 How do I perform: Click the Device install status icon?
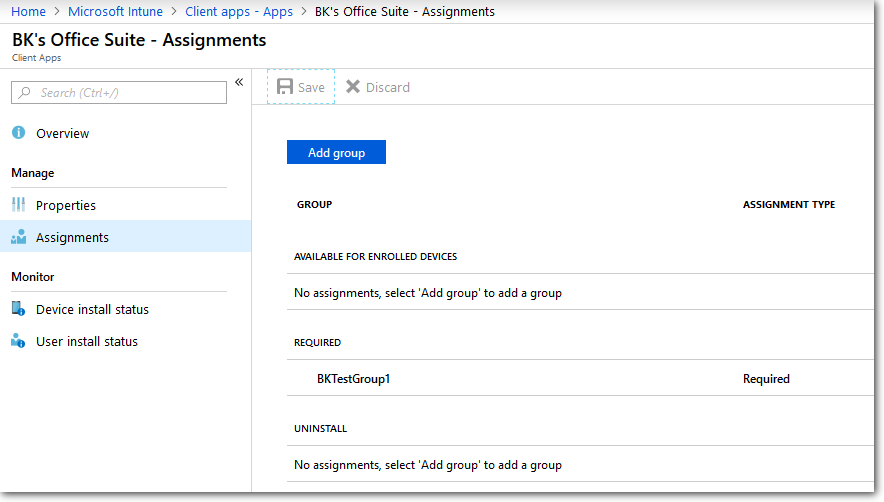(18, 309)
